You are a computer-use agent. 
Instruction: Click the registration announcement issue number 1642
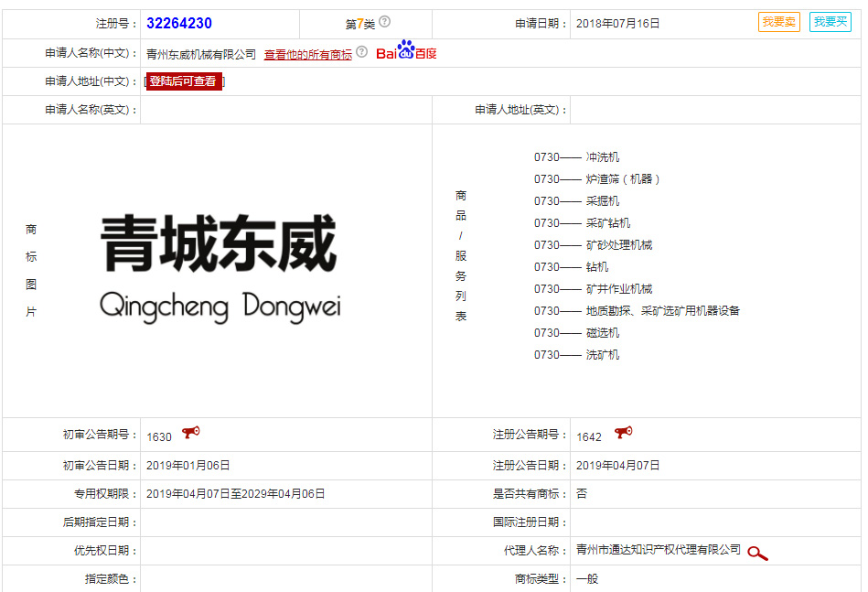point(589,437)
